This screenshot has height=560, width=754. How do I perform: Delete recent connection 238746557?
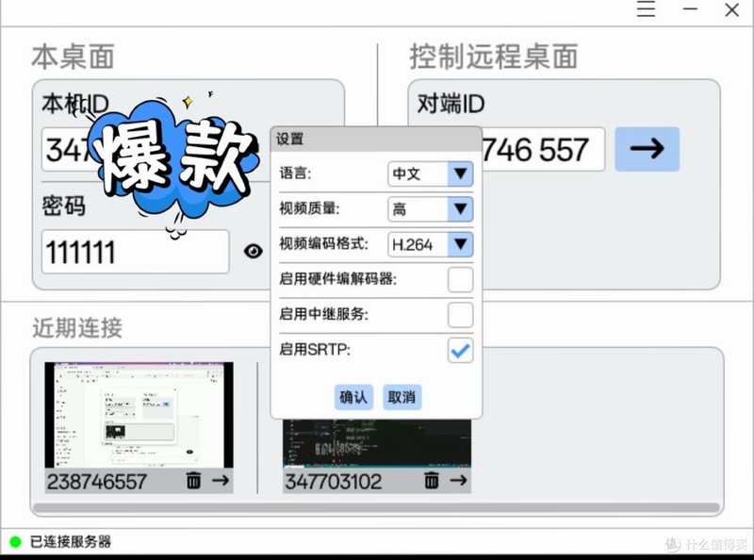coord(193,480)
